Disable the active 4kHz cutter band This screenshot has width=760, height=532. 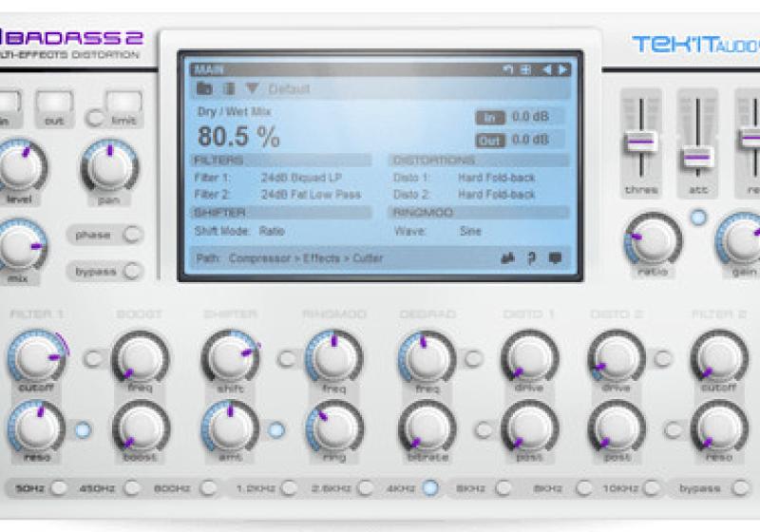click(x=430, y=488)
